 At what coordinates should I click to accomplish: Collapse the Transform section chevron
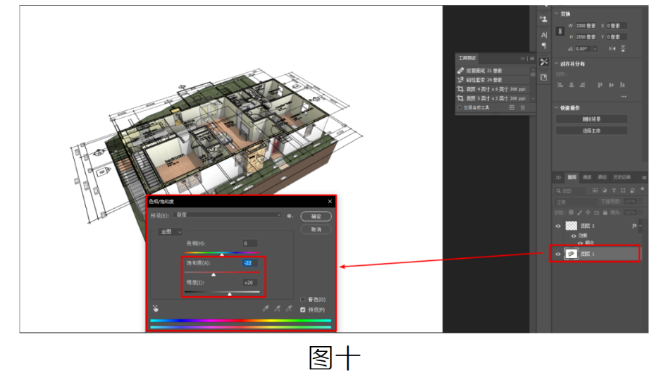(556, 13)
